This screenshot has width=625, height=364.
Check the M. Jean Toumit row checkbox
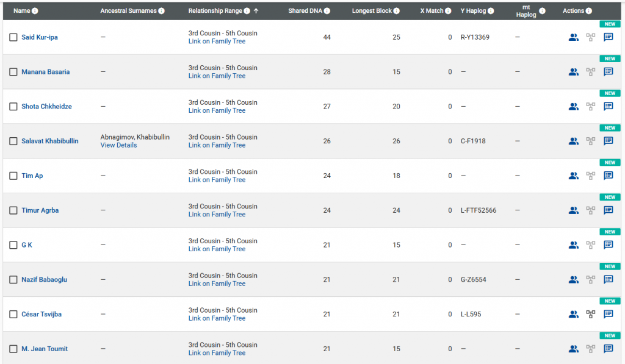pos(13,349)
